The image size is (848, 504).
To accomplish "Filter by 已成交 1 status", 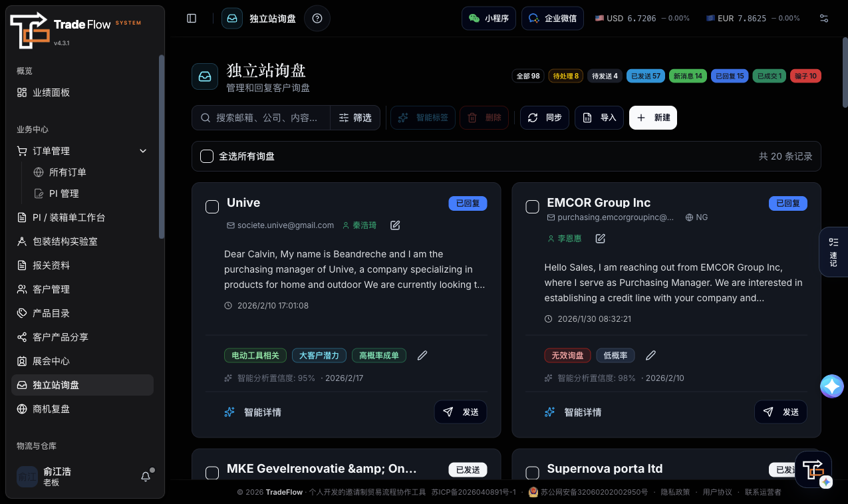I will 770,76.
